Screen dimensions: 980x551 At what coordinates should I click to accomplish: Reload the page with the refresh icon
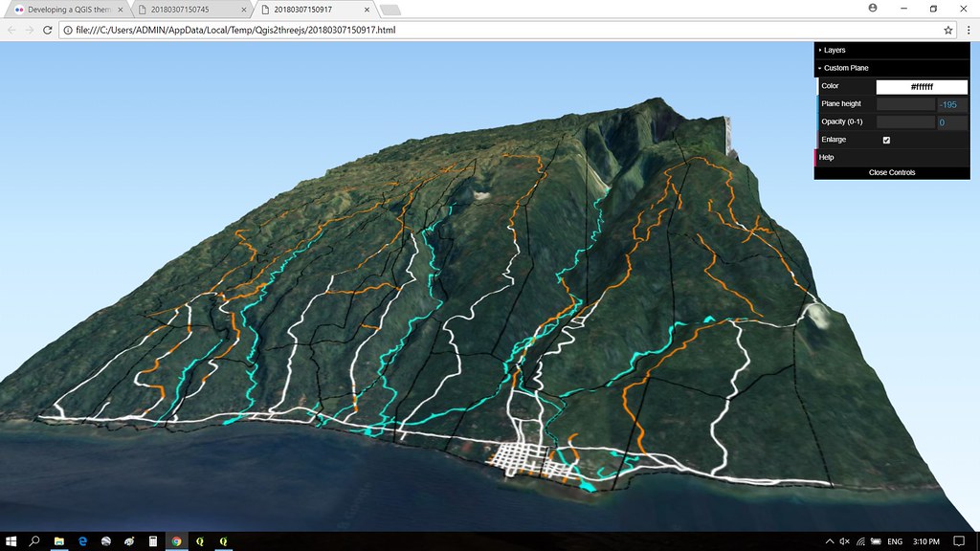pos(47,30)
